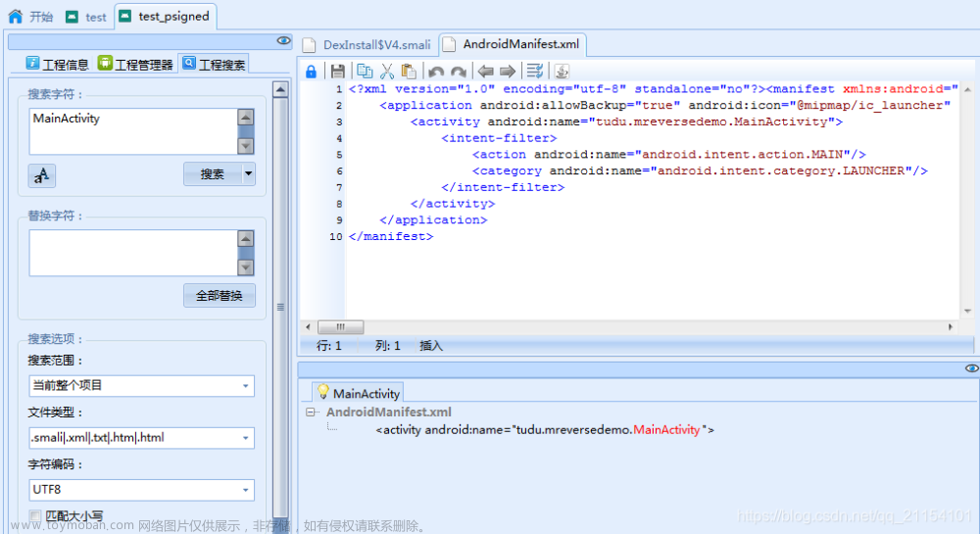Undo the last edit

436,72
